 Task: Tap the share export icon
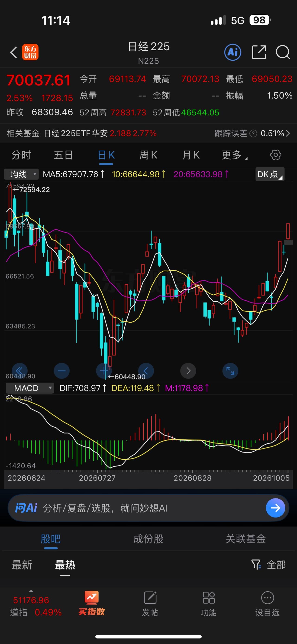click(259, 52)
